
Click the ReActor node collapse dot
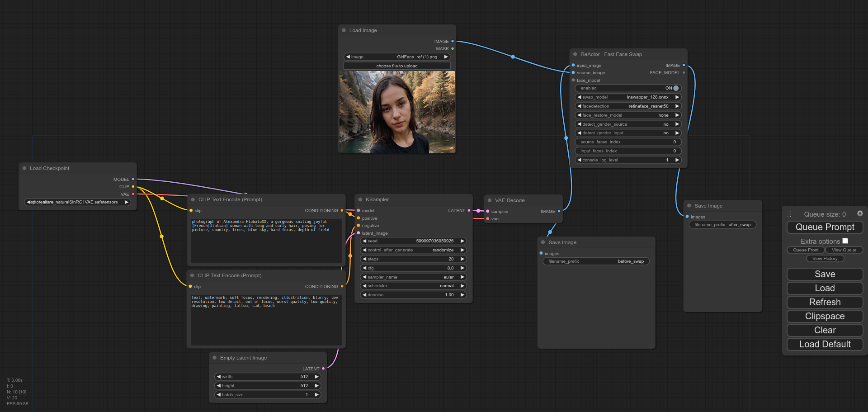pos(575,54)
